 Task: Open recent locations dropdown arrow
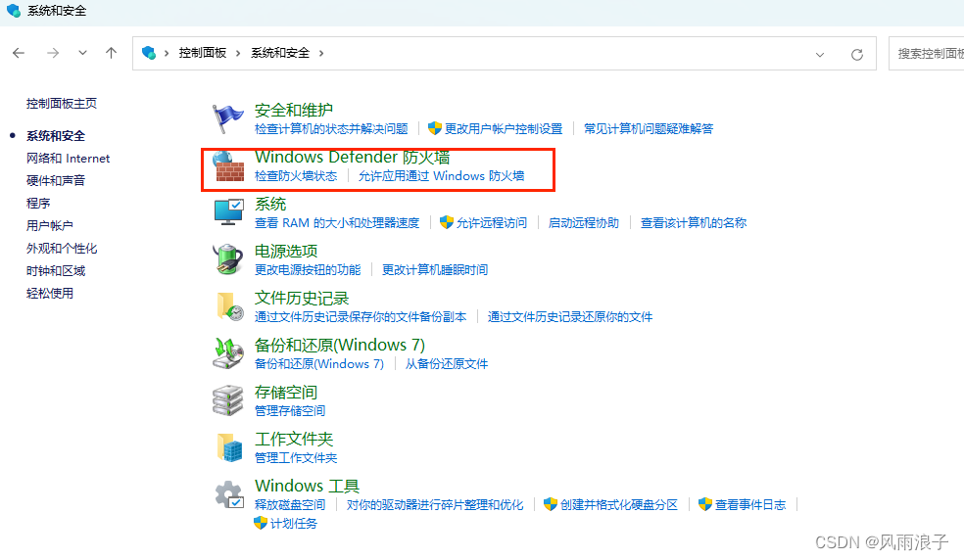click(82, 54)
